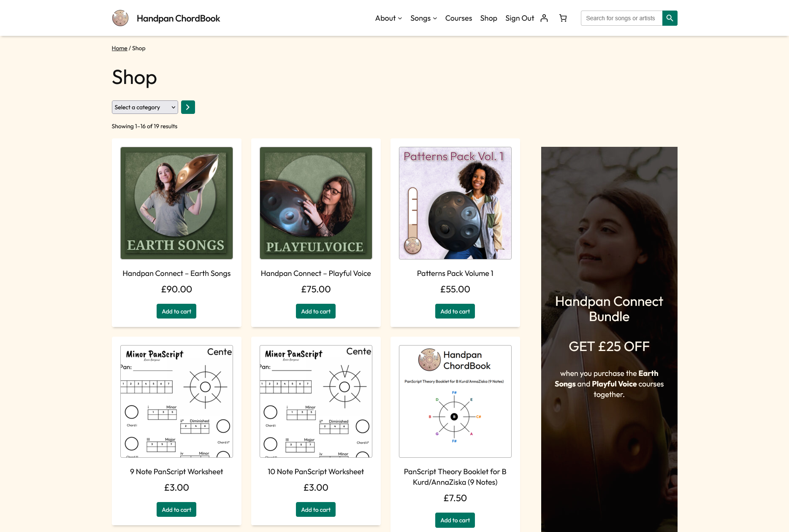
Task: Open the shopping cart icon
Action: point(563,18)
